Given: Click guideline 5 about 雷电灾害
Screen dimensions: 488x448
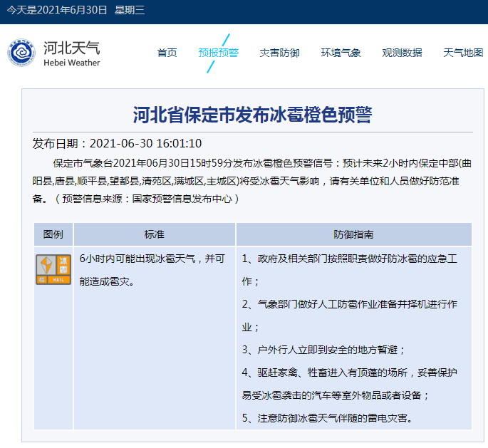Looking at the screenshot, I should (328, 418).
